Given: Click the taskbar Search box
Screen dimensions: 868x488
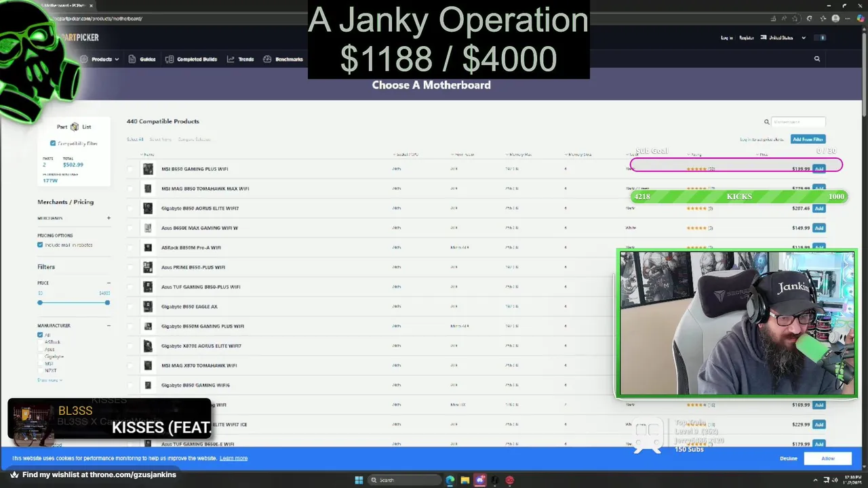Looking at the screenshot, I should 404,480.
